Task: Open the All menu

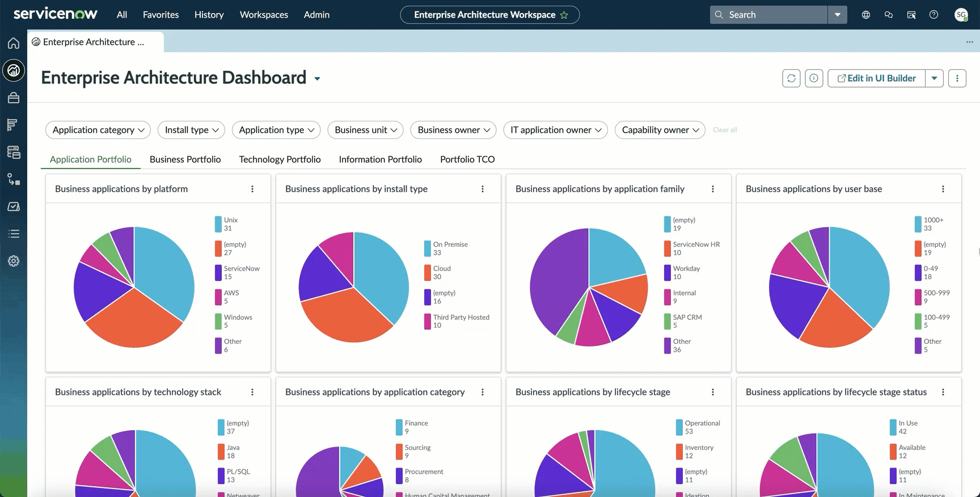Action: (x=122, y=15)
